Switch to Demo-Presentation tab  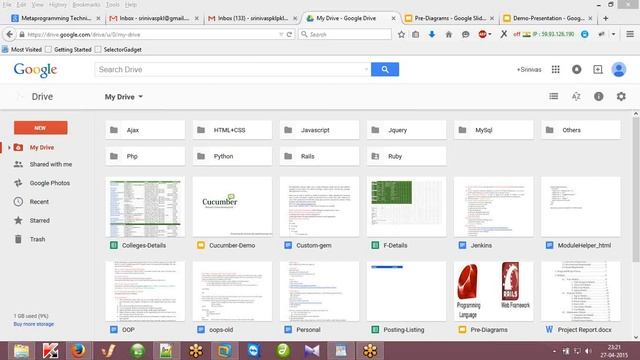tap(547, 18)
